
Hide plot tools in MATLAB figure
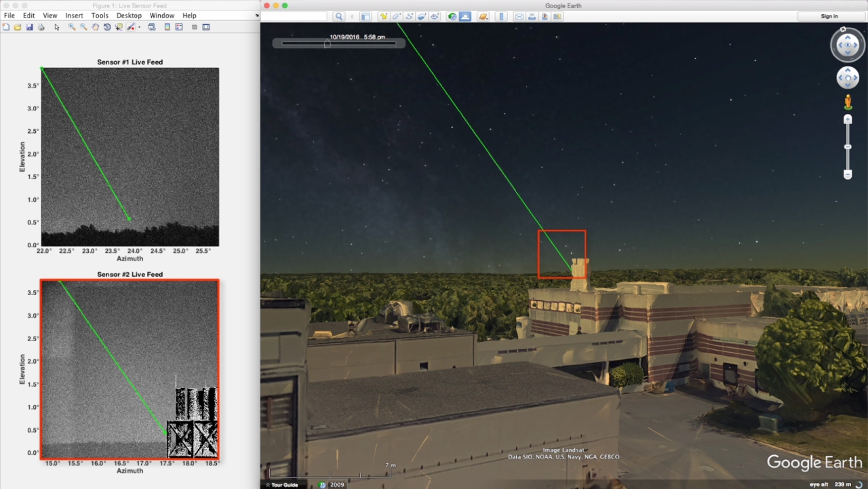point(195,27)
